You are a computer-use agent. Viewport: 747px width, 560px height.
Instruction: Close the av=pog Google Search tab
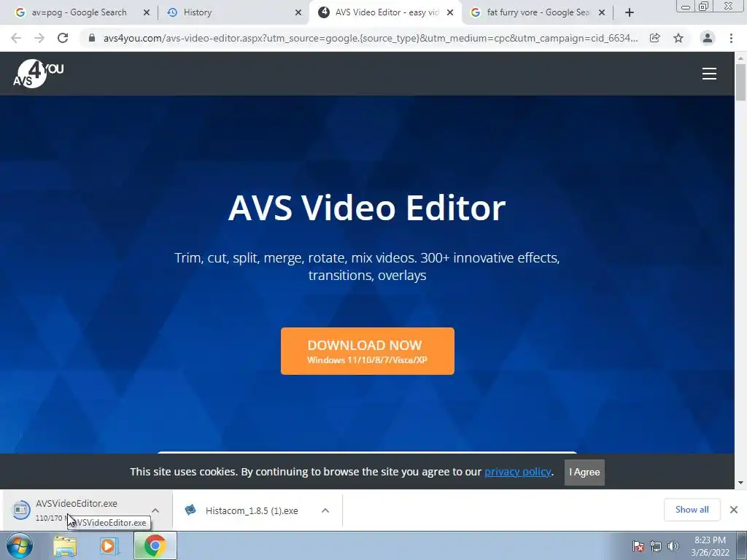point(147,12)
